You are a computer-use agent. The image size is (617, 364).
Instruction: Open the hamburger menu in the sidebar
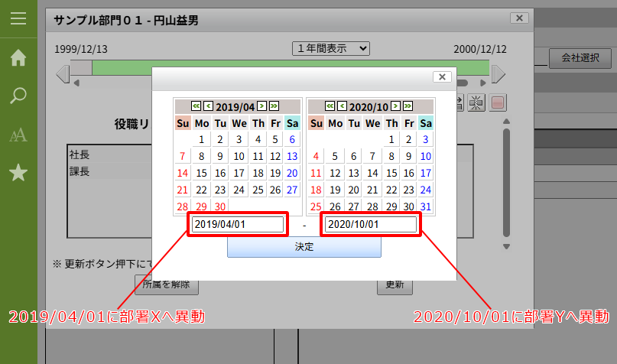pos(18,18)
